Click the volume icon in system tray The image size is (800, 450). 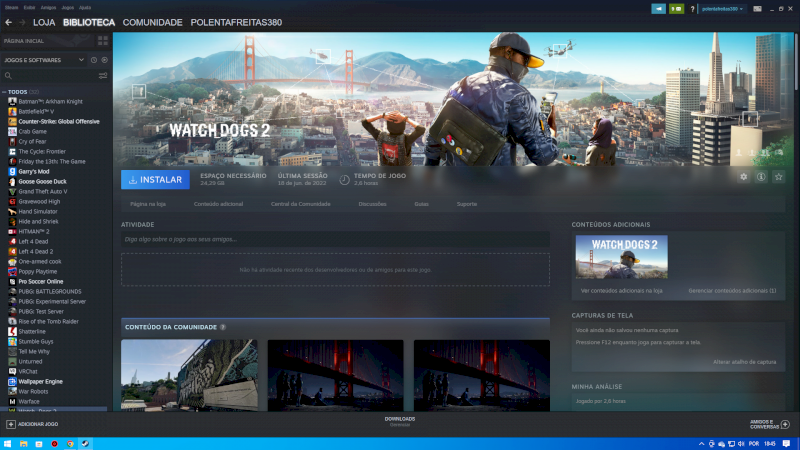741,443
